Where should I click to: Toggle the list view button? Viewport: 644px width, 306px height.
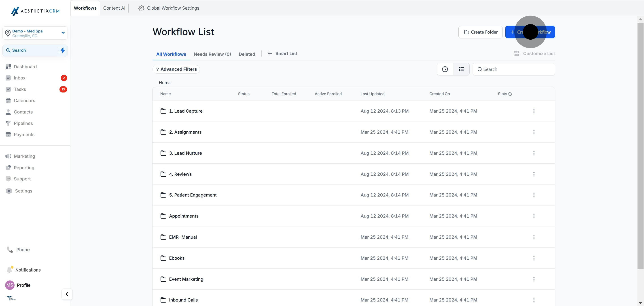(461, 69)
